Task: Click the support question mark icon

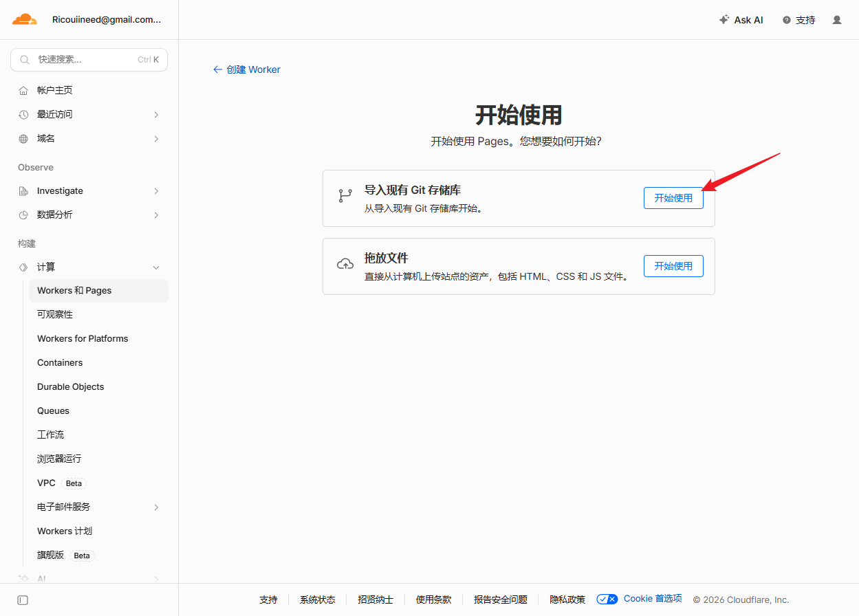Action: click(x=787, y=20)
